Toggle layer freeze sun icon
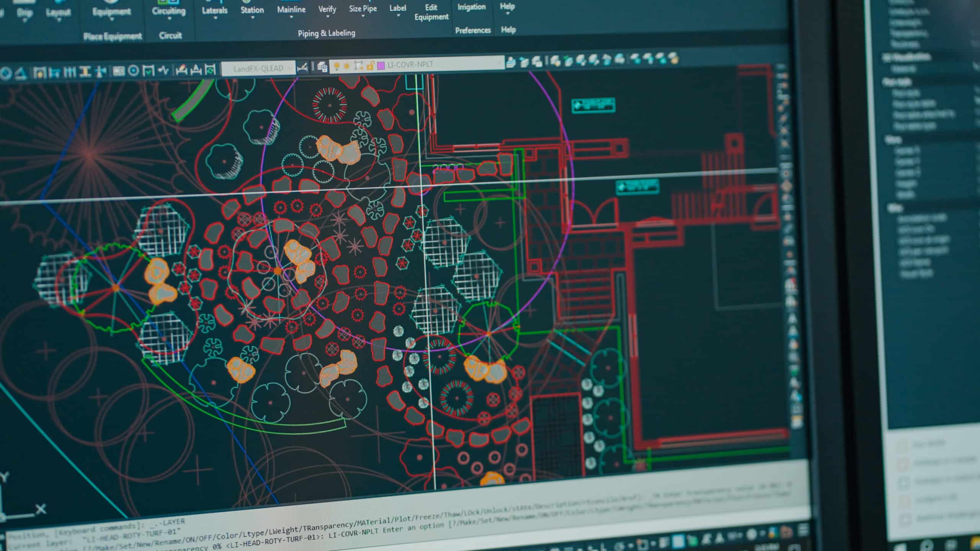Image resolution: width=980 pixels, height=551 pixels. 347,66
